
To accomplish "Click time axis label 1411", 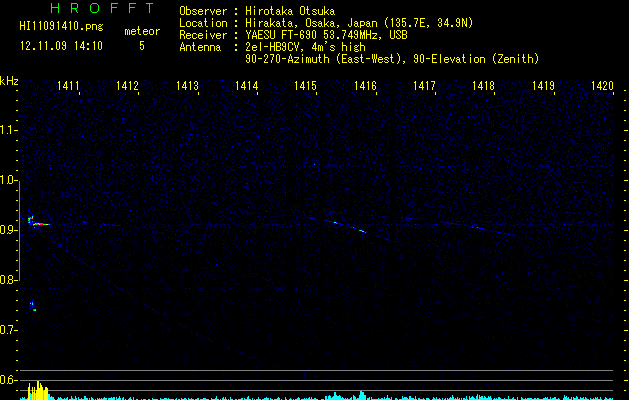I will click(68, 86).
